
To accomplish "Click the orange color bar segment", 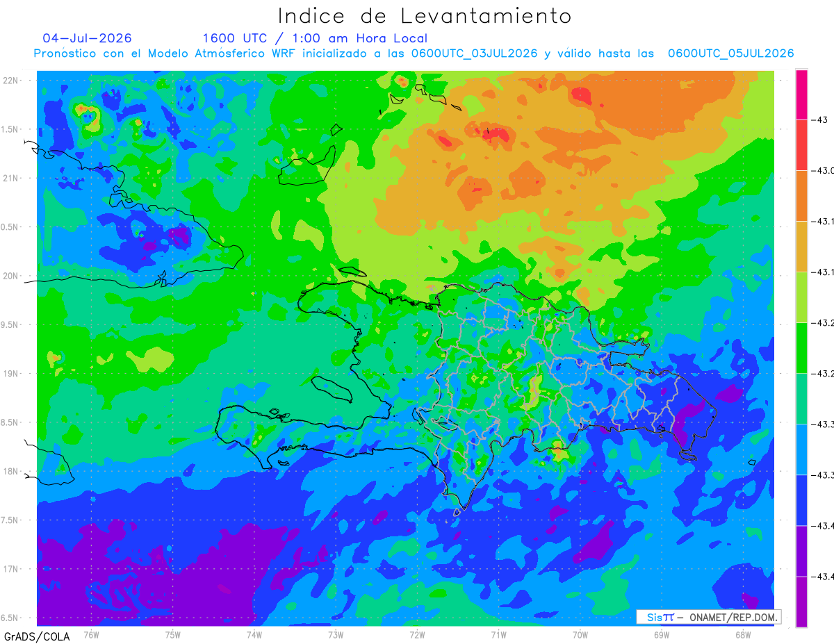I will (x=801, y=195).
